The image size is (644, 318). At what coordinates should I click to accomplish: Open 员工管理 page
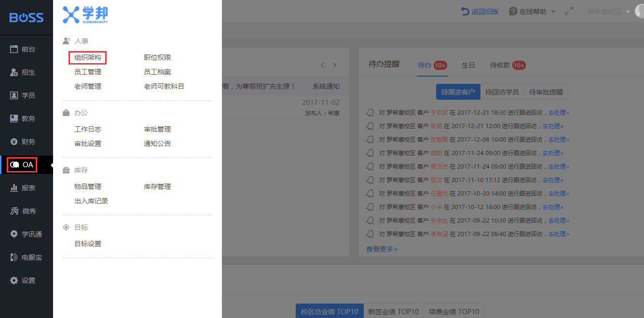tap(88, 72)
